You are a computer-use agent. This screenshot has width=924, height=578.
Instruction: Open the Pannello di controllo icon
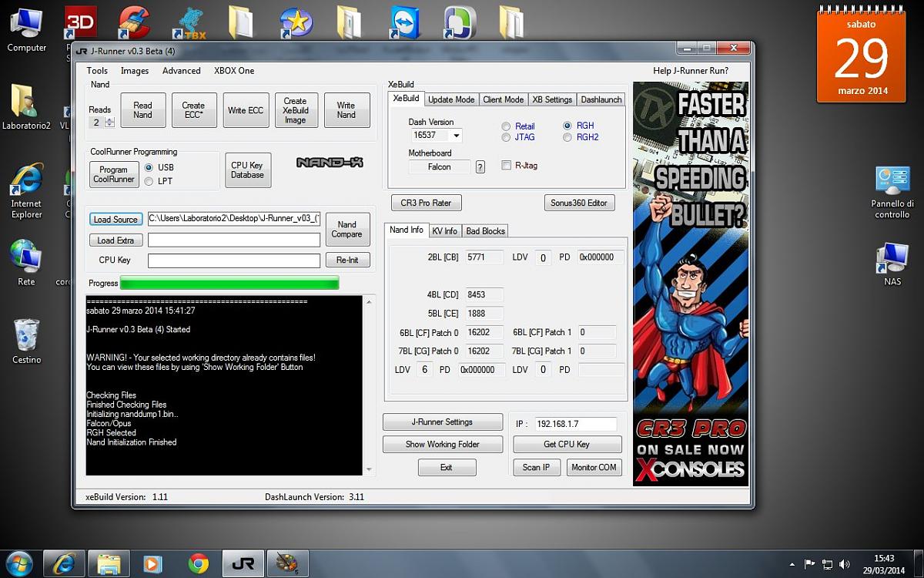tap(892, 193)
